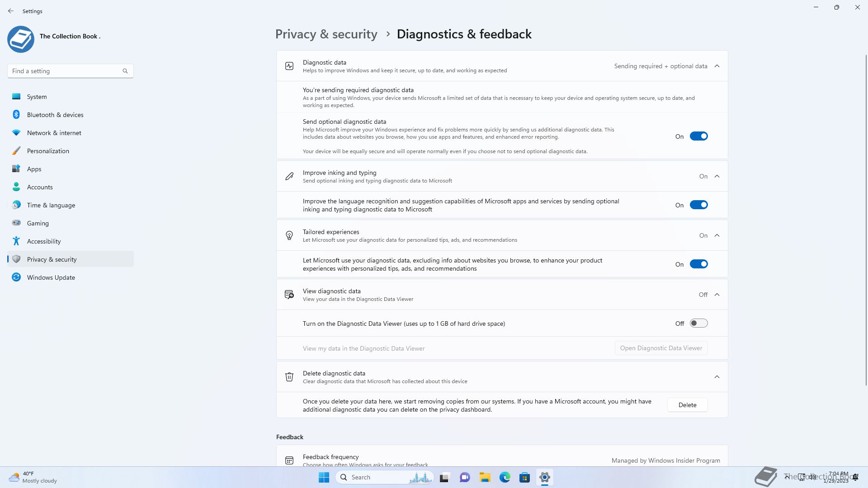Screen dimensions: 868x488
Task: Collapse the Delete diagnostic data section
Action: point(717,377)
